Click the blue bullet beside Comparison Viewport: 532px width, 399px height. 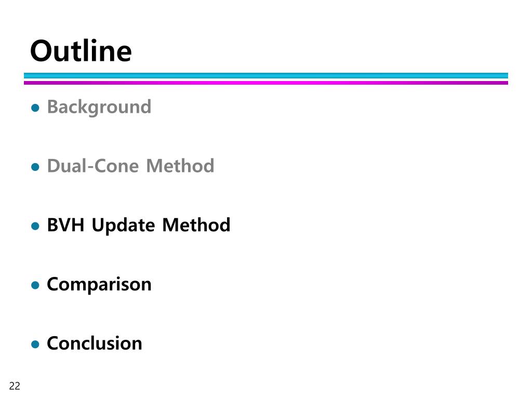click(x=35, y=285)
